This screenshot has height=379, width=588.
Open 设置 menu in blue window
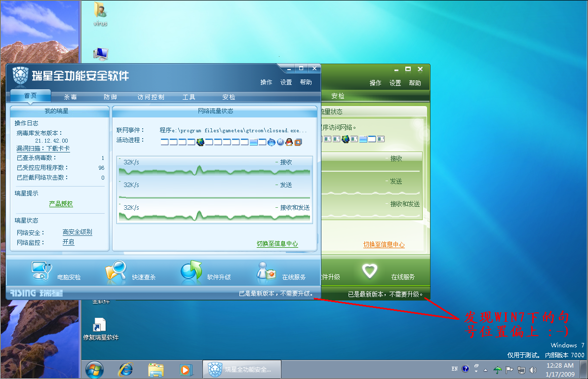point(286,82)
